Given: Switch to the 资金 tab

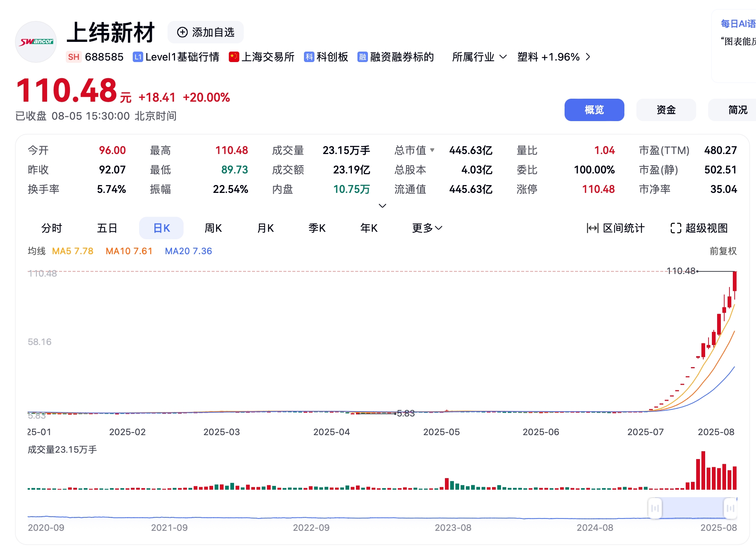Looking at the screenshot, I should point(666,110).
